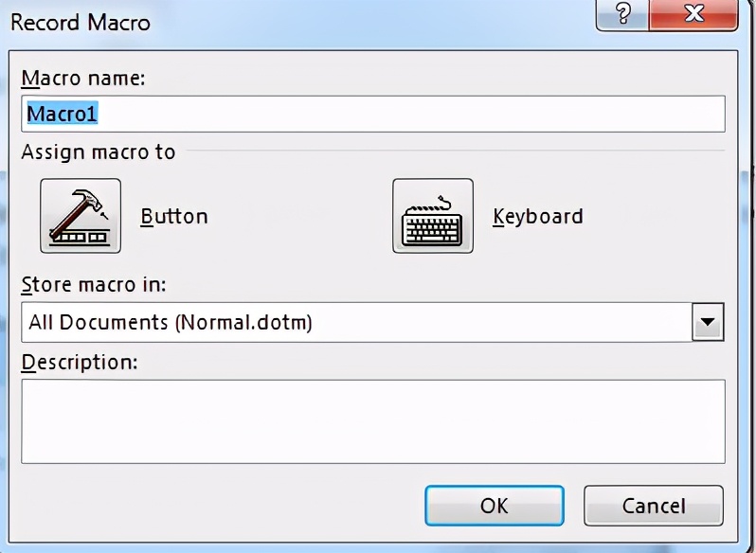Screen dimensions: 756x553
Task: Click the Macro name label
Action: click(x=83, y=78)
